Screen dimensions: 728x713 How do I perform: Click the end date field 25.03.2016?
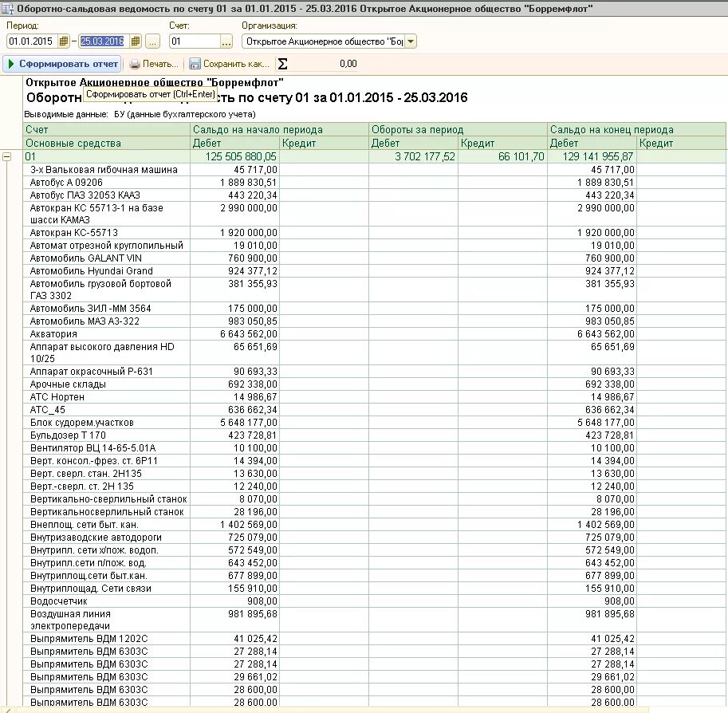(104, 41)
